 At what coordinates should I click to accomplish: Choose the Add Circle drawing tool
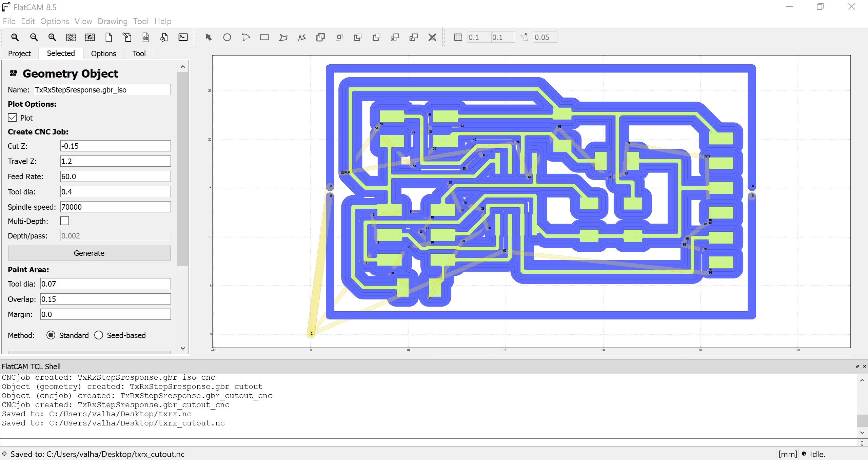click(x=227, y=37)
